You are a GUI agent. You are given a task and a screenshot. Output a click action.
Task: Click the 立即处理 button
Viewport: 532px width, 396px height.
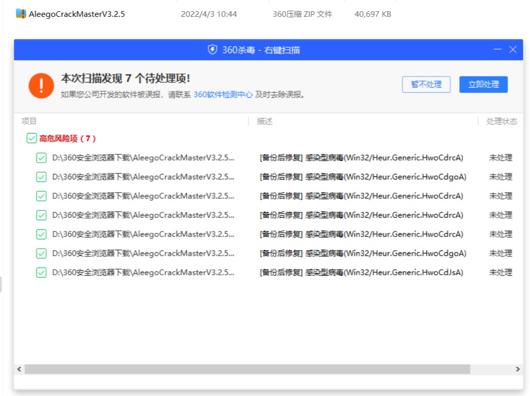[x=484, y=84]
